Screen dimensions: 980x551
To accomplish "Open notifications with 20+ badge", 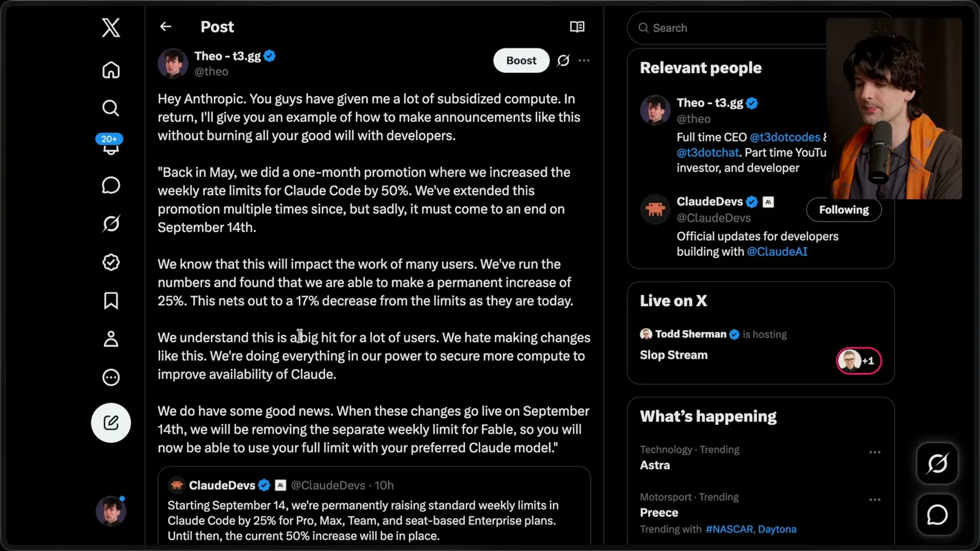I will [110, 145].
